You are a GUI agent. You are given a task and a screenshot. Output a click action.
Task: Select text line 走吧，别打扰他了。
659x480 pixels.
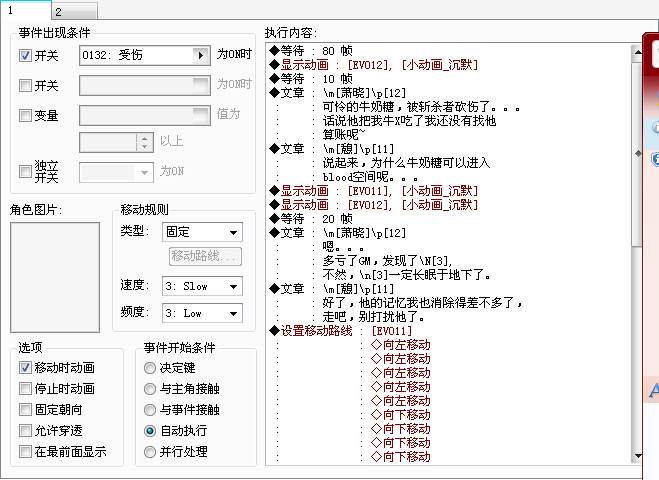(374, 316)
